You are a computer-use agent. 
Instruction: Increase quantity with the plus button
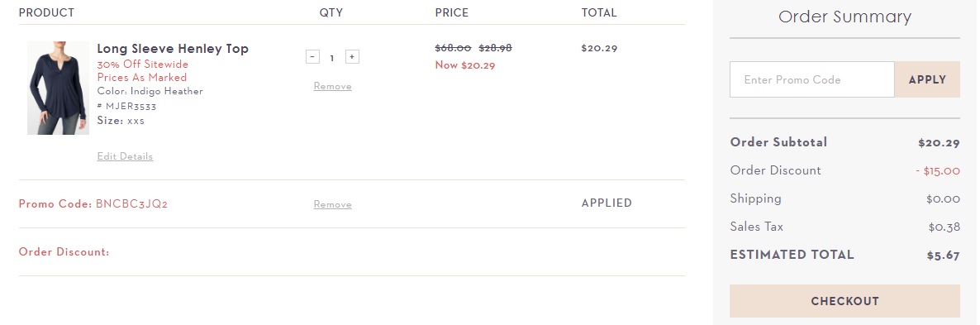click(352, 57)
